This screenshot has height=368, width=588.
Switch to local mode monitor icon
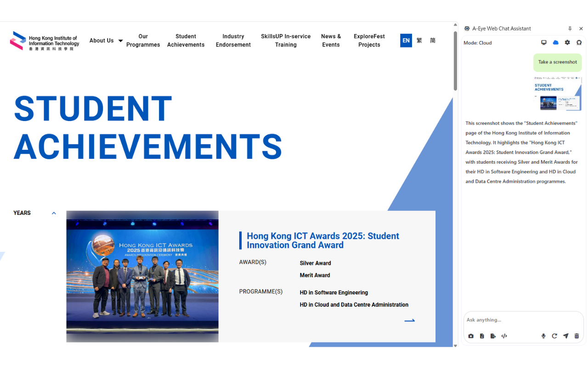[x=544, y=43]
